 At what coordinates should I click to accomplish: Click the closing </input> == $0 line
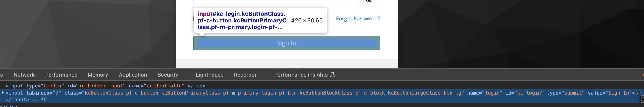click(26, 99)
